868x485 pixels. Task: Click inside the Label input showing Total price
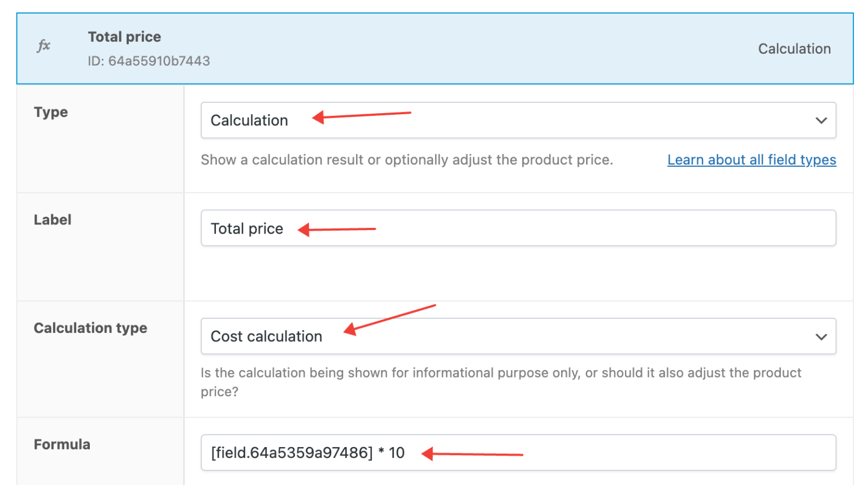click(x=396, y=228)
